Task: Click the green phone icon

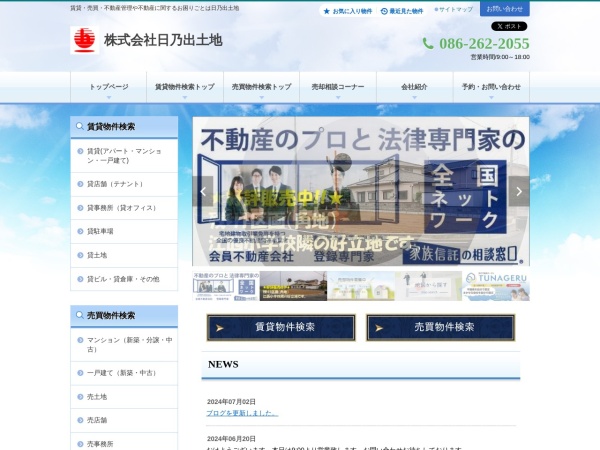Action: pos(428,44)
